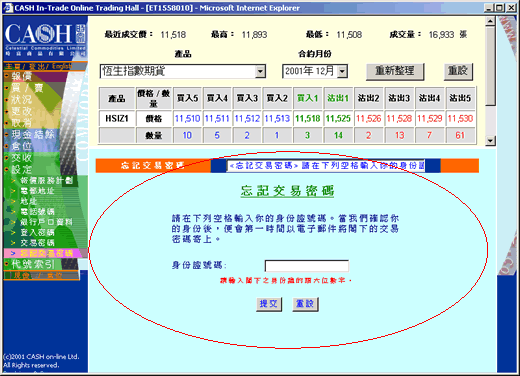Select the 電話號碼 settings submenu item
The image size is (520, 376).
coord(37,212)
